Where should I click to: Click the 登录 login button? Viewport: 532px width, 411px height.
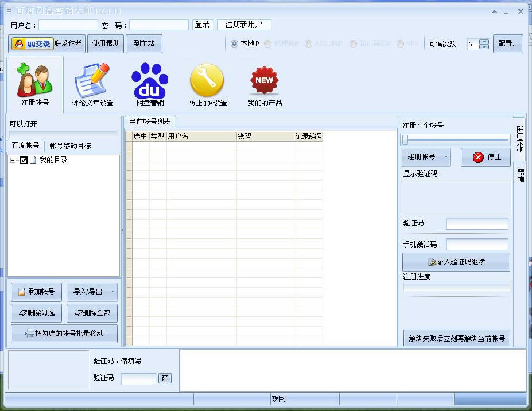coord(202,25)
